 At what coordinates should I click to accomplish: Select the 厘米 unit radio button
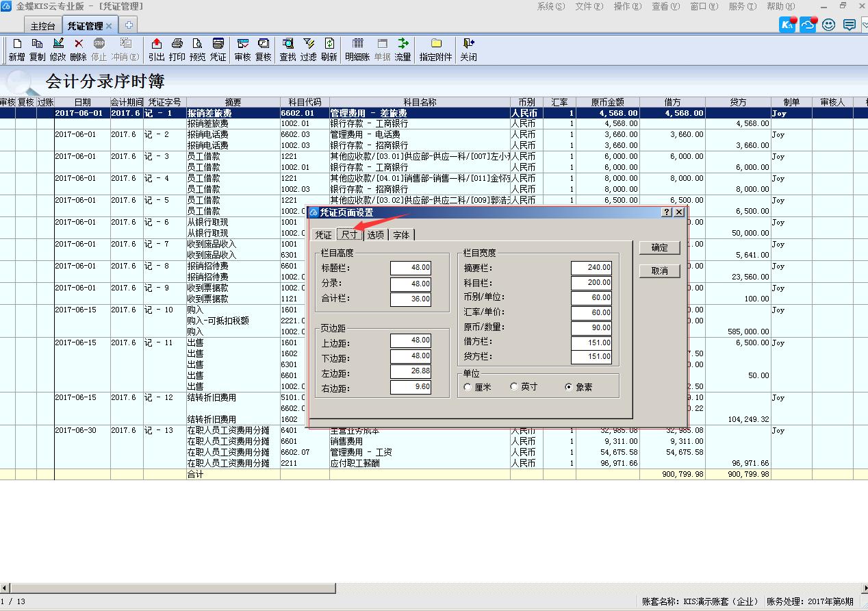[468, 387]
